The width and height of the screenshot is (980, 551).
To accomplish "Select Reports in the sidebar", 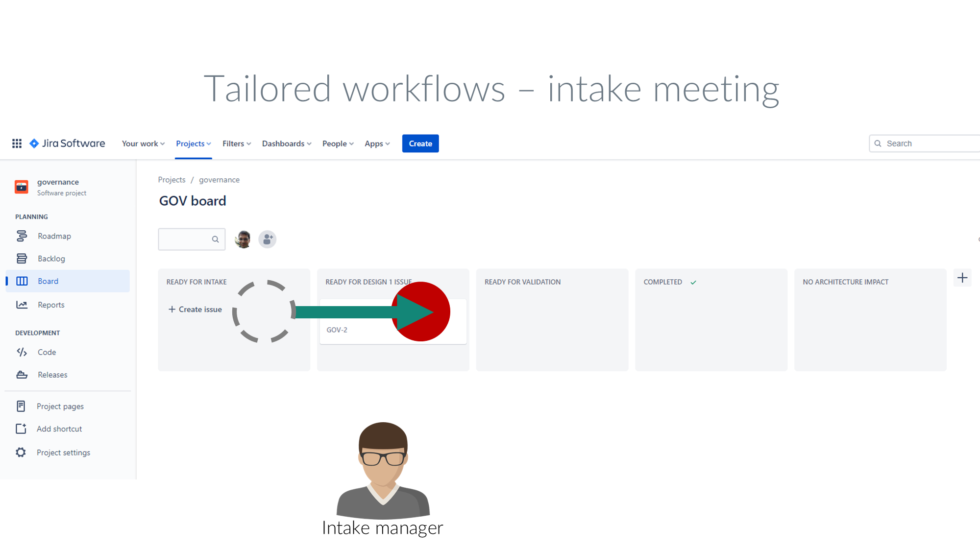I will click(51, 305).
